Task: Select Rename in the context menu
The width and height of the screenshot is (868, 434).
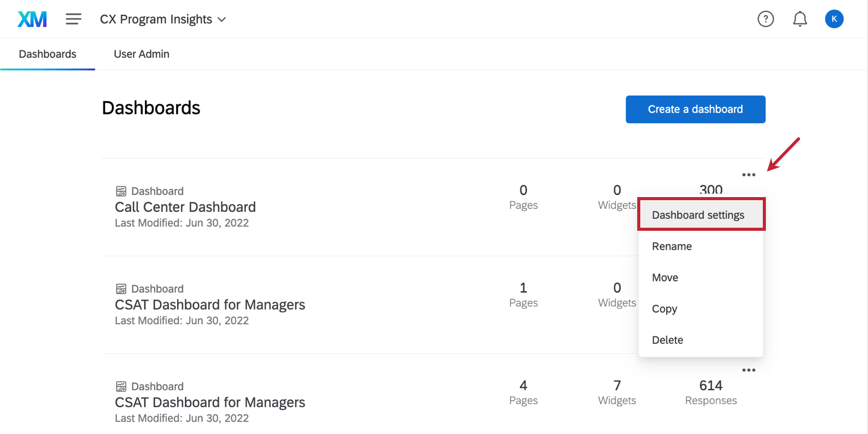Action: (x=672, y=246)
